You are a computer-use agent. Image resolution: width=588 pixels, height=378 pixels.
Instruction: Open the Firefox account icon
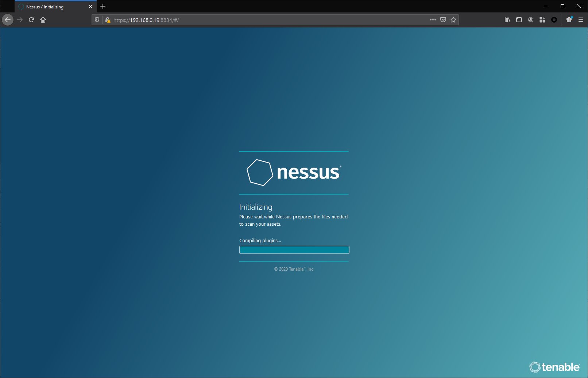[531, 20]
